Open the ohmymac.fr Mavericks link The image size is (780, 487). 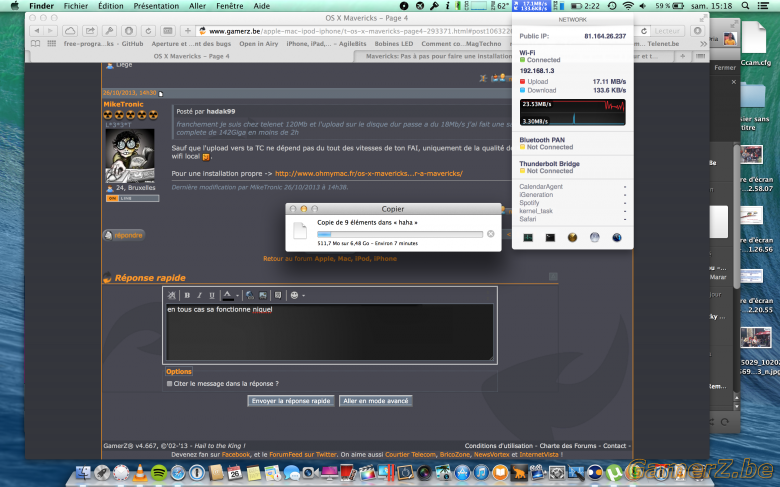(x=369, y=174)
